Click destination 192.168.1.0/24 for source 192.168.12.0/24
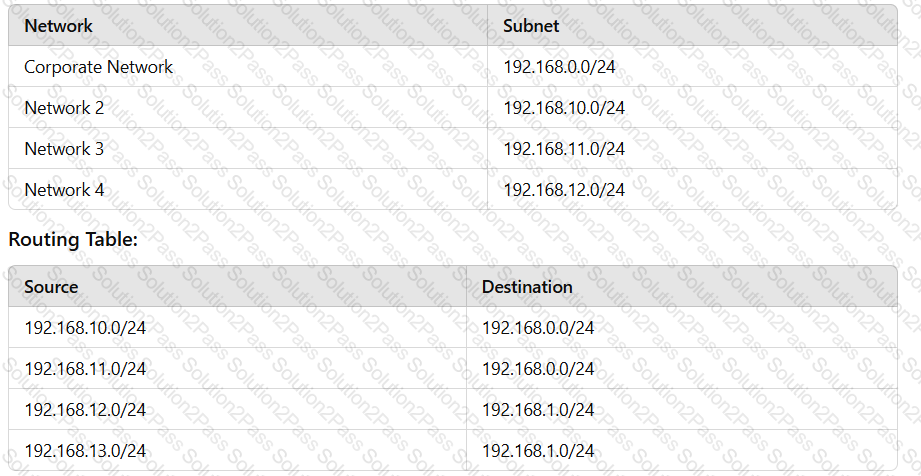Screen dimensions: 921x476 pyautogui.click(x=538, y=410)
